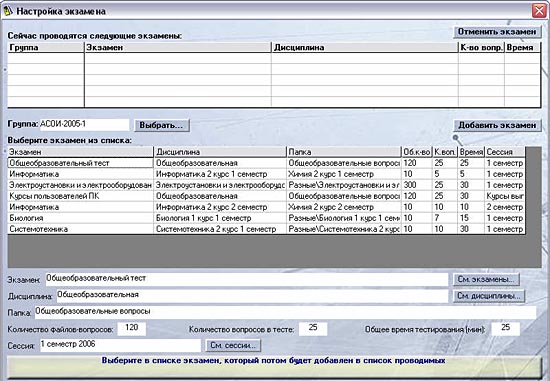This screenshot has height=381, width=550.
Task: Click Время column header in exam list
Action: pyautogui.click(x=471, y=152)
